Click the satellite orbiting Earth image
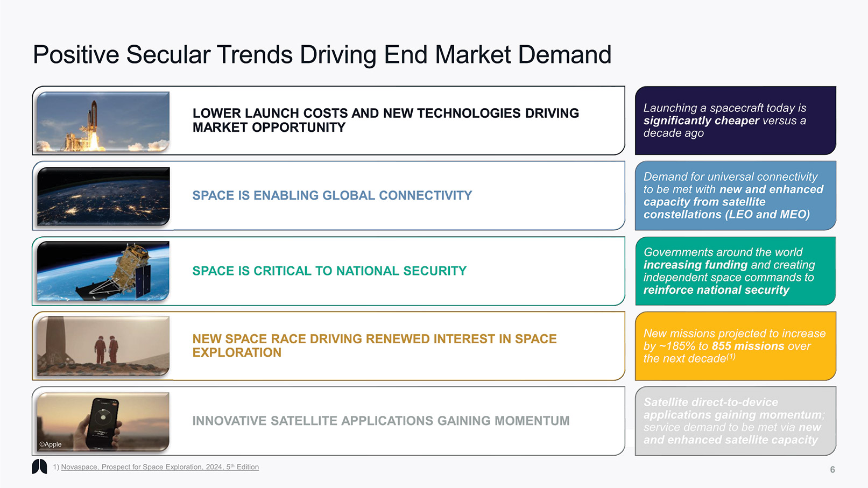This screenshot has width=868, height=488. tap(103, 271)
